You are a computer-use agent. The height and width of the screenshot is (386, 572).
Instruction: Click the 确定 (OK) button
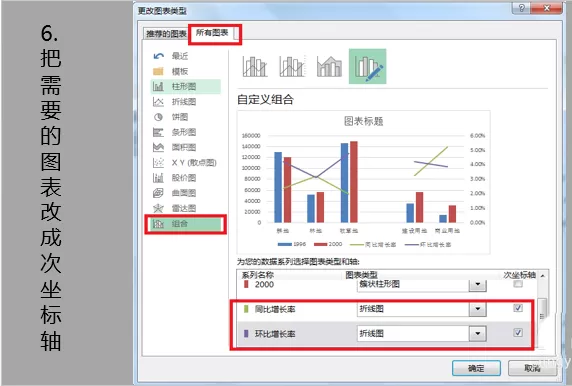pyautogui.click(x=476, y=368)
